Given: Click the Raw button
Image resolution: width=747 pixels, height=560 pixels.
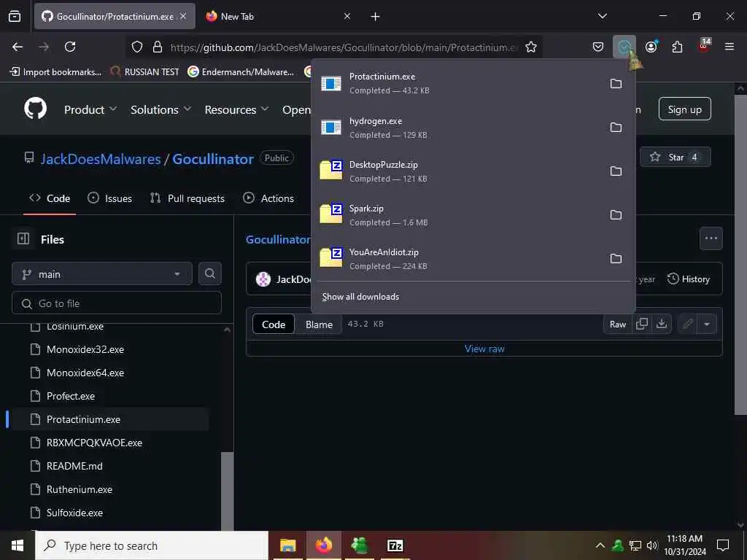Looking at the screenshot, I should point(617,324).
